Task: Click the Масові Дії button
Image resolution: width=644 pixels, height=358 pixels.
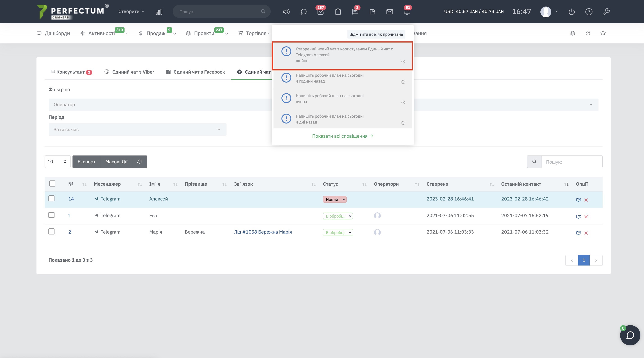Action: [116, 162]
